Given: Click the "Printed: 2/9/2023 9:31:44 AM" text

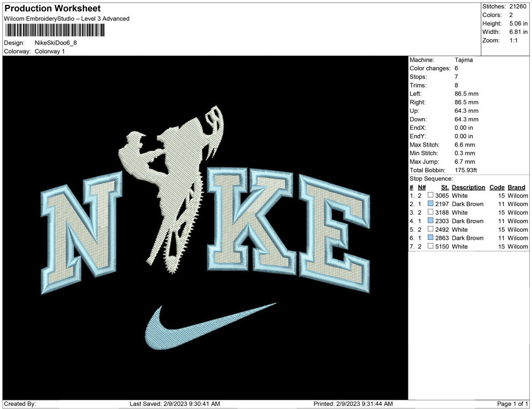Looking at the screenshot, I should pos(353,403).
